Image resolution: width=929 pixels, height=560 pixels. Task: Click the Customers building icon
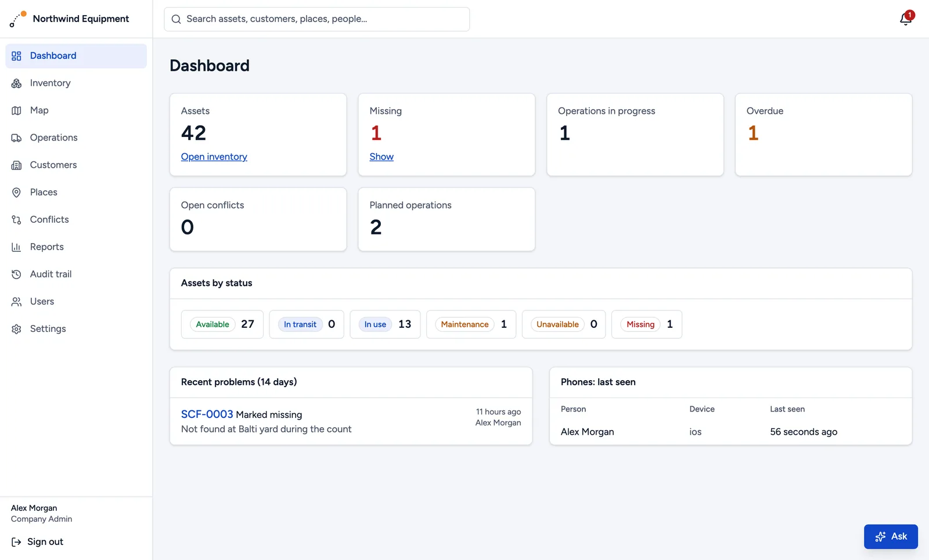[x=16, y=165]
